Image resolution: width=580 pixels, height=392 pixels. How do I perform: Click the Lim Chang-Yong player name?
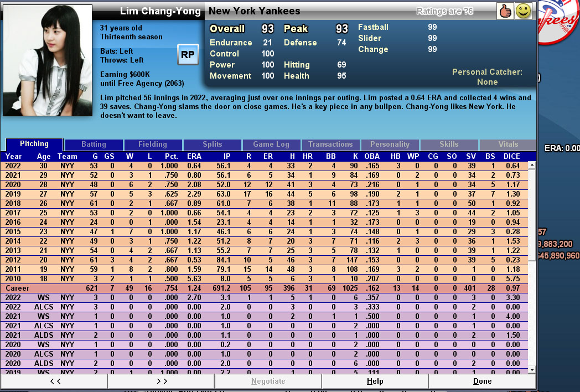[x=160, y=11]
